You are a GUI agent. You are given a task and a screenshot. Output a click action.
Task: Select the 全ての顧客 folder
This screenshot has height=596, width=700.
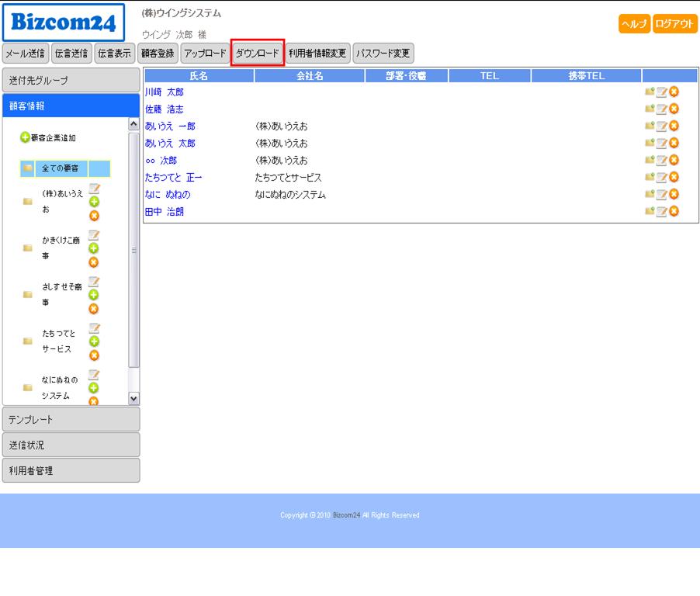click(60, 168)
